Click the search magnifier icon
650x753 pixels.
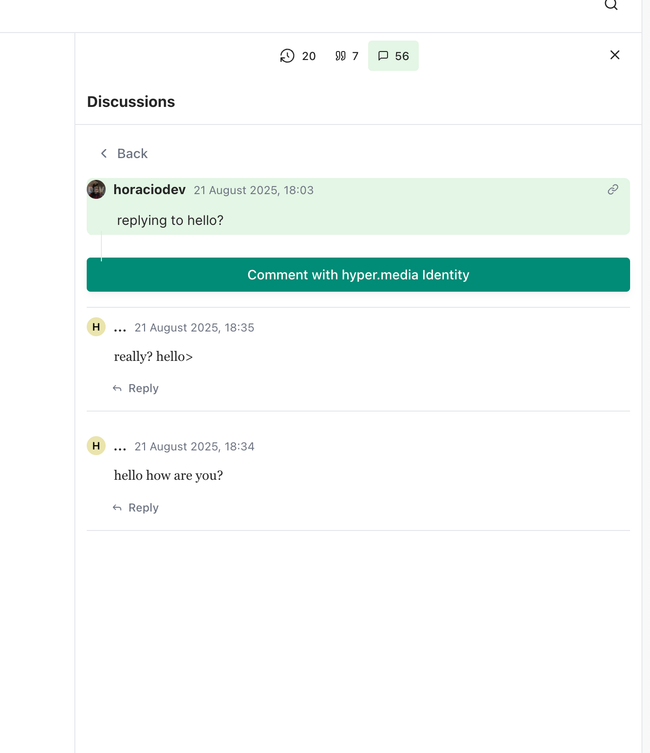[611, 5]
